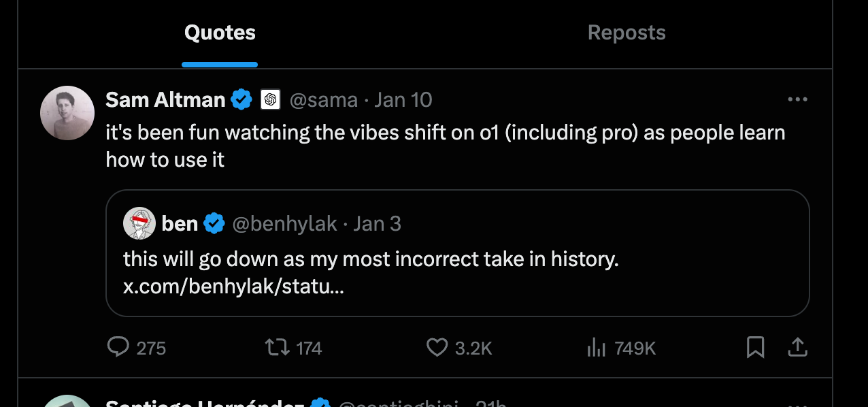This screenshot has width=868, height=407.
Task: Open ben's avatar in quoted post
Action: (x=139, y=223)
